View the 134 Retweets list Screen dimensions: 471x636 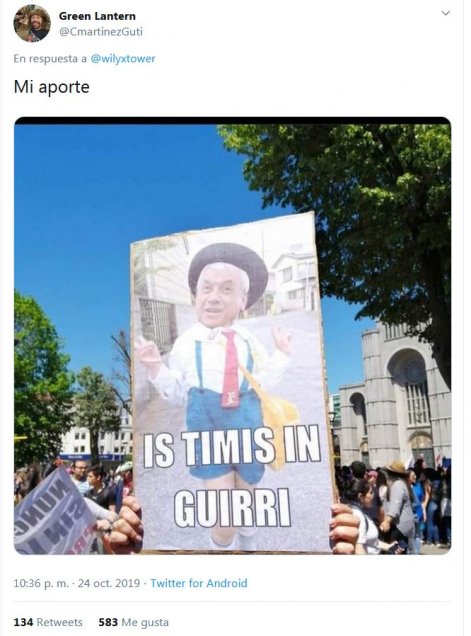click(x=48, y=622)
